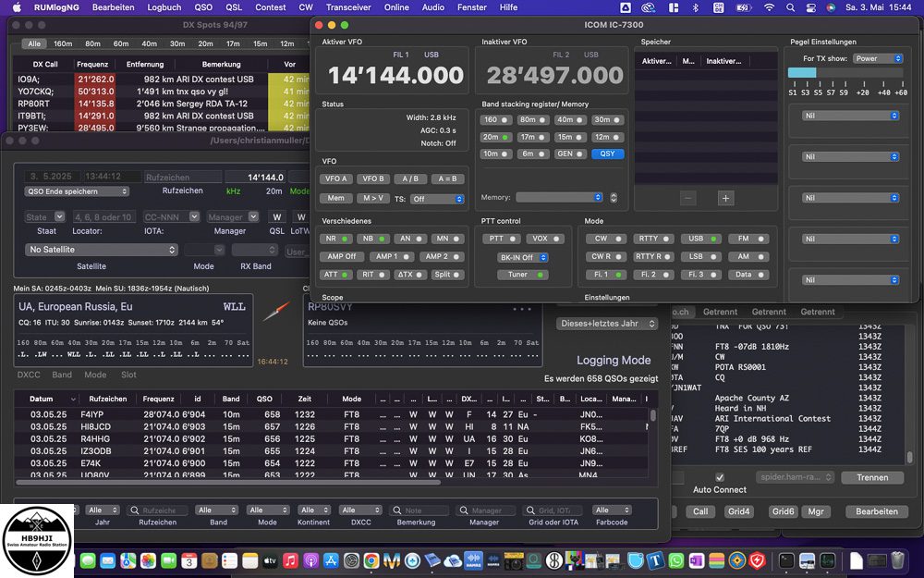
Task: Open the State dropdown
Action: pos(44,217)
